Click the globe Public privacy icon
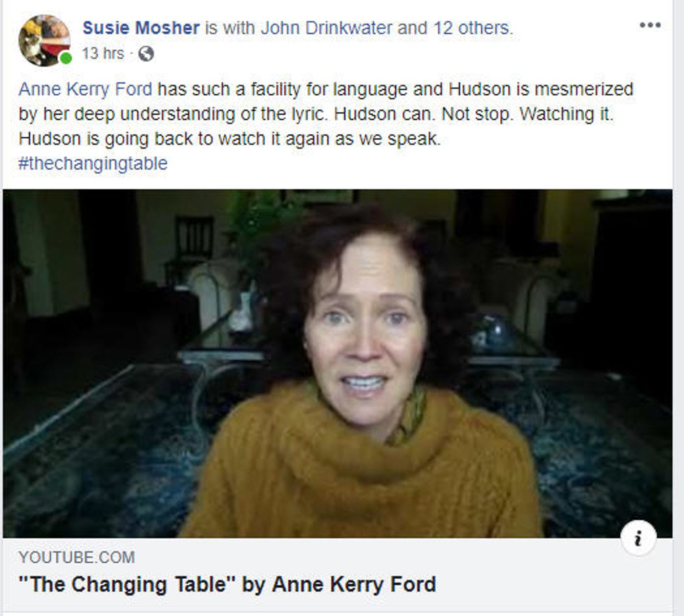Screen dimensions: 684x616 [146, 54]
